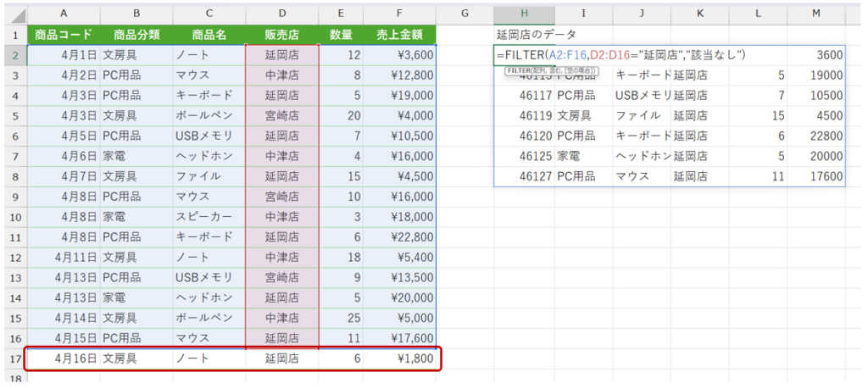Image resolution: width=868 pixels, height=389 pixels.
Task: Select the 3600 result cell
Action: click(x=816, y=55)
